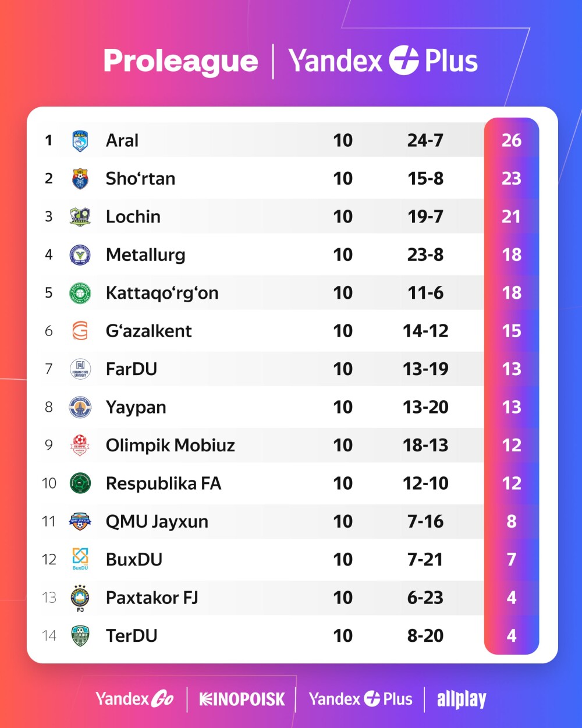Click the Metallurg club badge
This screenshot has height=728, width=582.
coord(80,255)
